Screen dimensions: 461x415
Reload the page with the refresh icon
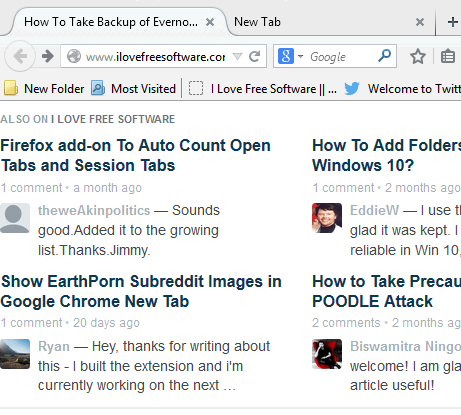click(x=254, y=56)
